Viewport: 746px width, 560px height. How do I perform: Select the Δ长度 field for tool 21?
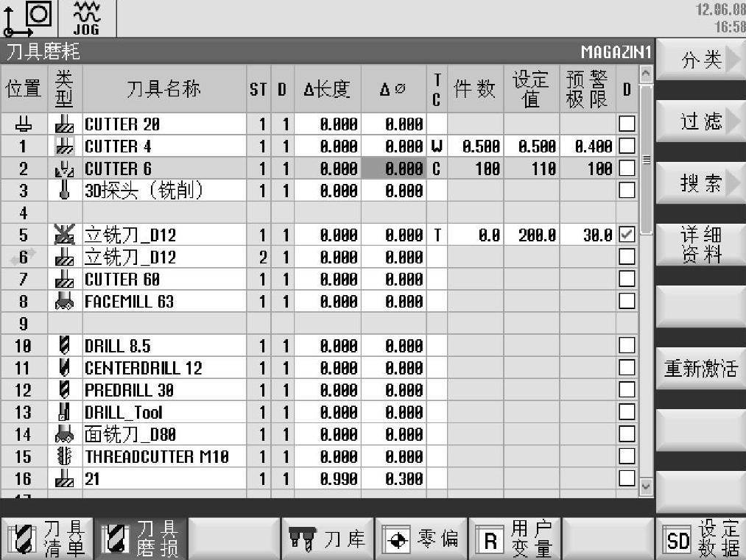click(328, 479)
